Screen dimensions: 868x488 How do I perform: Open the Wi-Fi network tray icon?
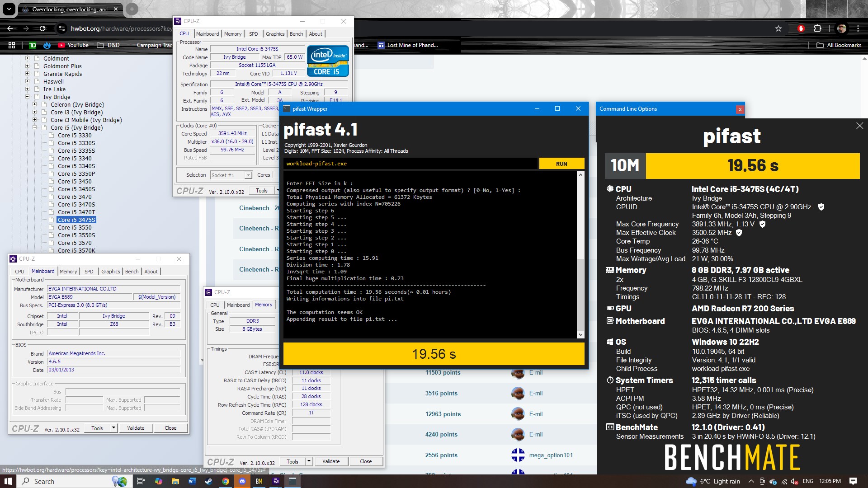[784, 481]
